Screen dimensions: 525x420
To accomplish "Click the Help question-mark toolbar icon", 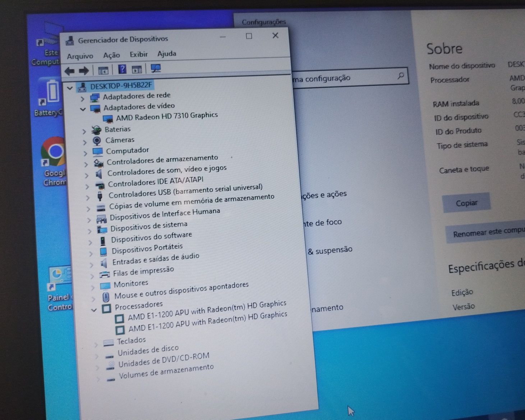I will point(122,69).
